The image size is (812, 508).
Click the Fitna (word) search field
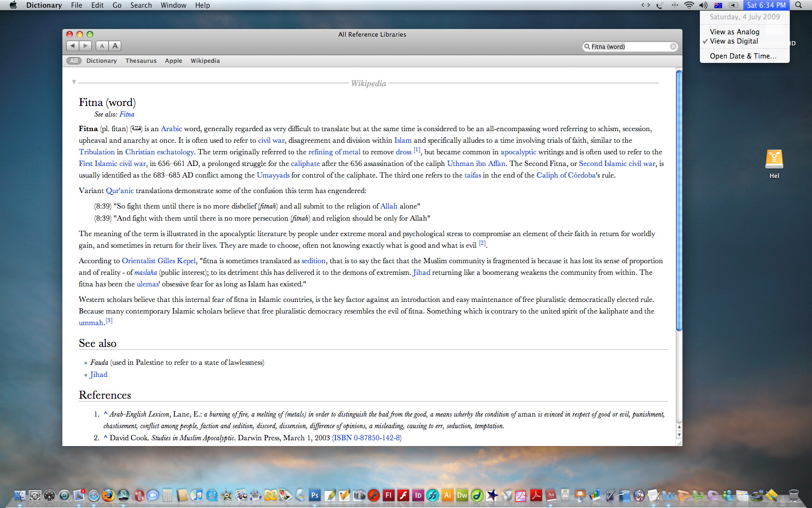click(630, 46)
